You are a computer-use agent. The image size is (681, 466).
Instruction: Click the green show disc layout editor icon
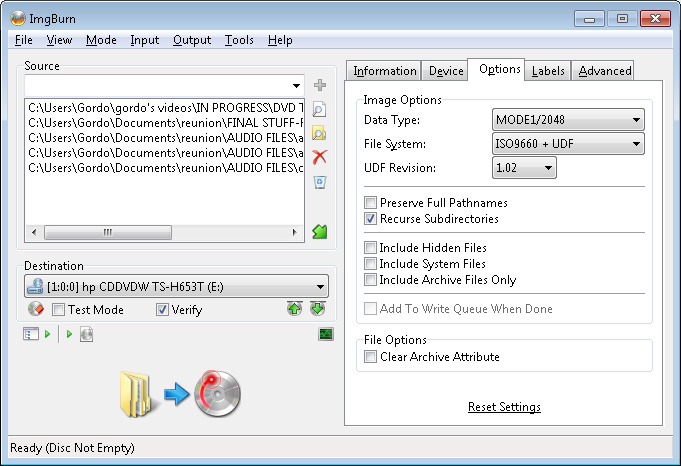point(320,231)
